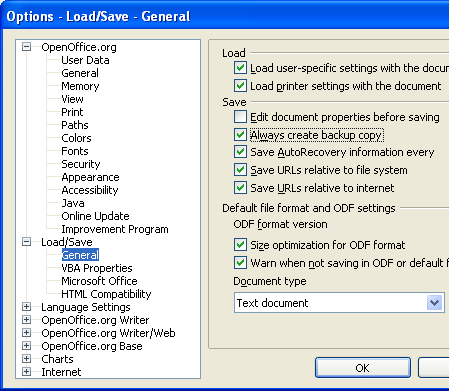Viewport: 449px width, 391px height.
Task: Enable Edit document properties before saving
Action: 240,117
